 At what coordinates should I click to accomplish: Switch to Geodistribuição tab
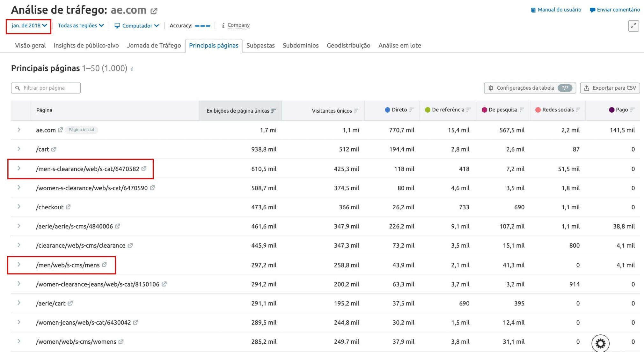(x=348, y=45)
